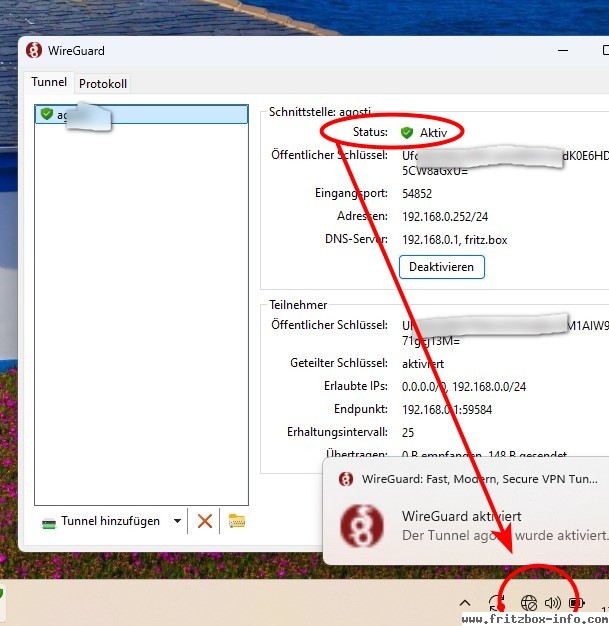Click the battery icon in the system tray
Screen dimensions: 609x626
[x=576, y=602]
